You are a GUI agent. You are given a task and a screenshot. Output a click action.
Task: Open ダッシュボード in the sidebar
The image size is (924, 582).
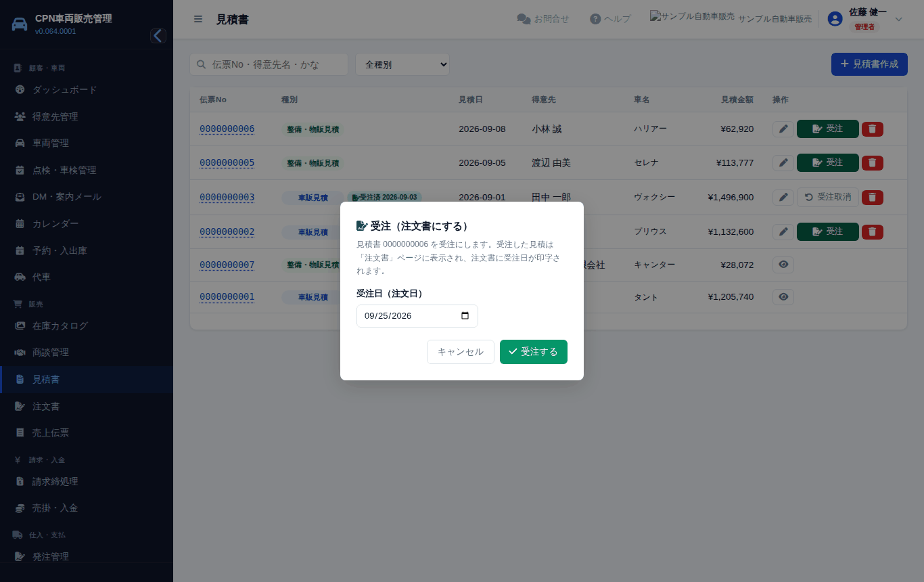click(87, 90)
